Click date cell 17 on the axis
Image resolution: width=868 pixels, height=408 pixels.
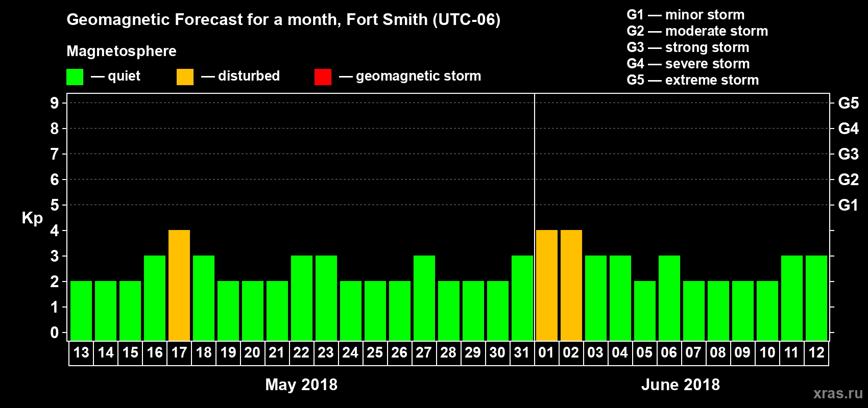179,353
